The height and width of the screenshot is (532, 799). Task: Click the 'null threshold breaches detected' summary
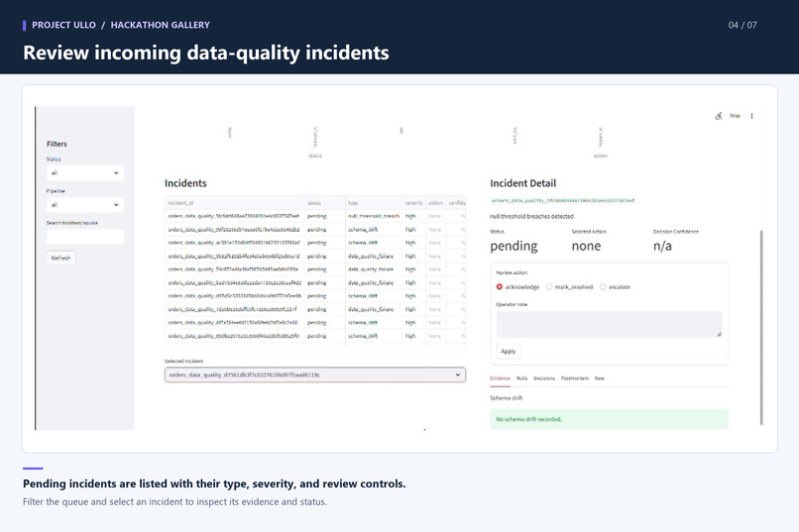coord(531,216)
